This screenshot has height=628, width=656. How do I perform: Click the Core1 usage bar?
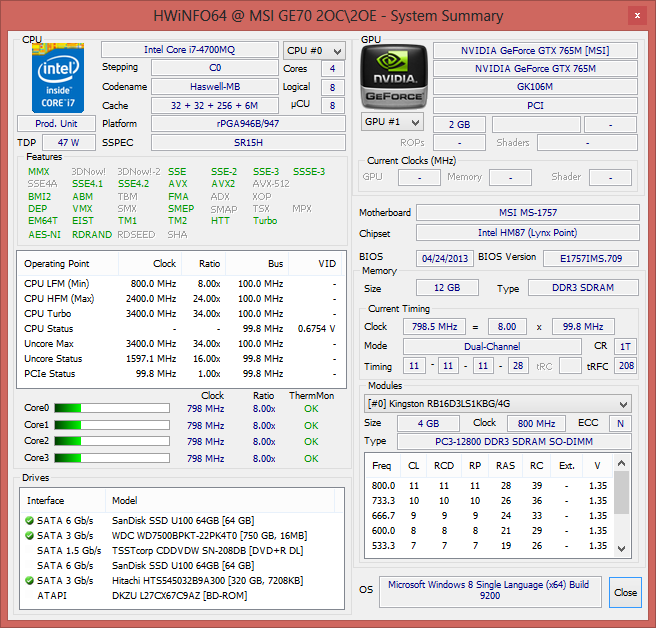click(x=112, y=425)
